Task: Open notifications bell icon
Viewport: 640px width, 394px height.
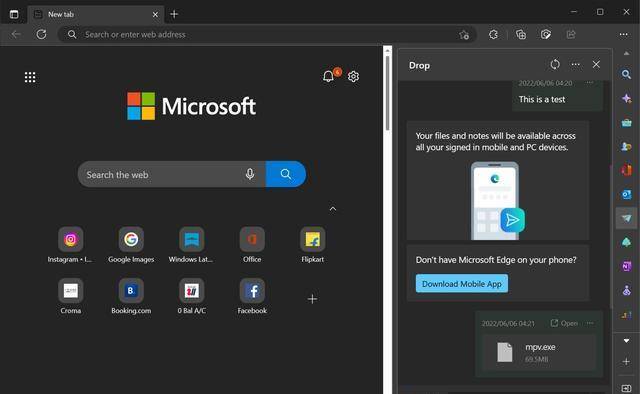Action: pos(328,76)
